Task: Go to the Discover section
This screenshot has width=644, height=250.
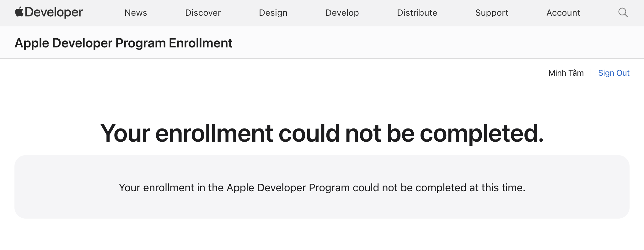Action: 203,13
